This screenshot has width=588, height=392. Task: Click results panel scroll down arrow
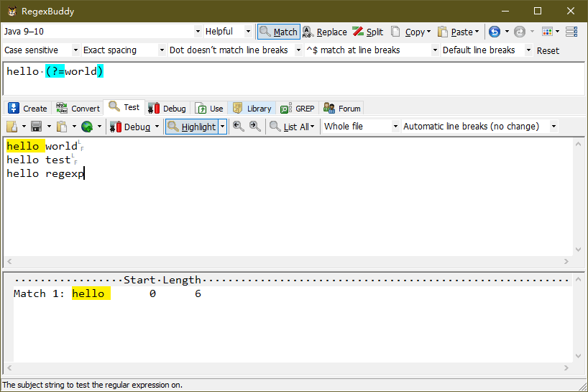(x=579, y=356)
